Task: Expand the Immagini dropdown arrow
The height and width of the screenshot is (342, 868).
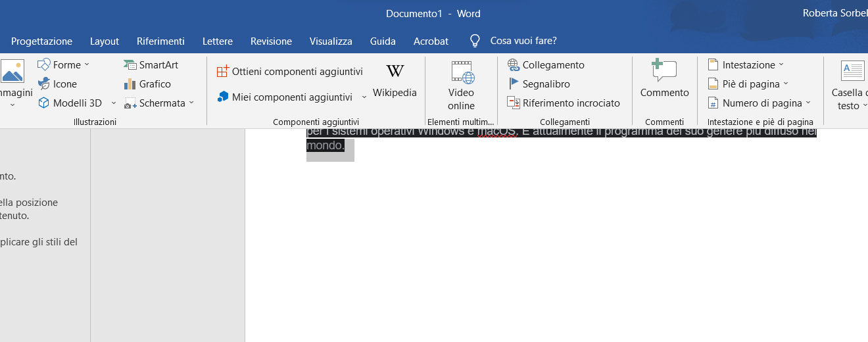Action: pos(12,105)
